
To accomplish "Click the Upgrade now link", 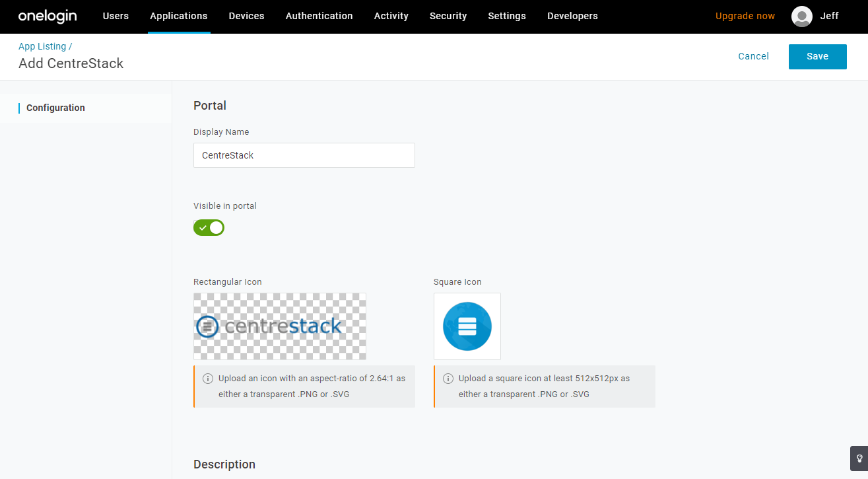I will click(x=745, y=16).
